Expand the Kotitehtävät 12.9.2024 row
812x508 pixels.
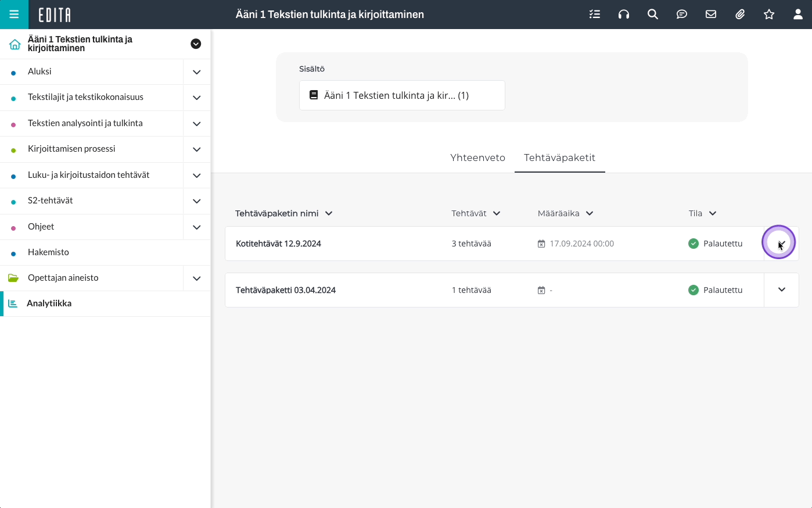click(x=781, y=244)
